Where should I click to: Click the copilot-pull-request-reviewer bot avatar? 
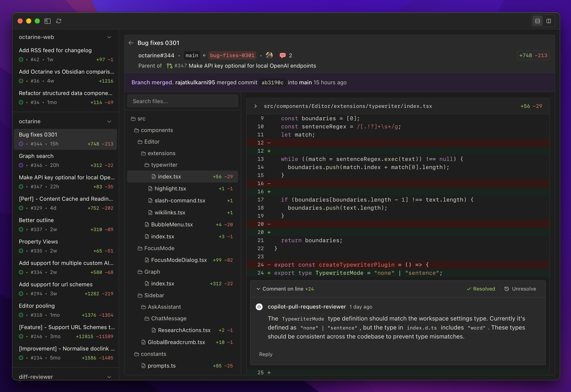click(x=259, y=307)
